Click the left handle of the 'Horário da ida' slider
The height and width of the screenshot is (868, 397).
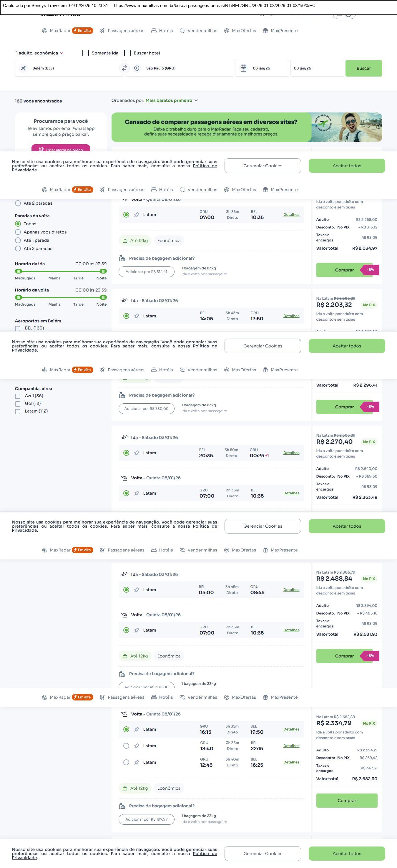[x=19, y=271]
